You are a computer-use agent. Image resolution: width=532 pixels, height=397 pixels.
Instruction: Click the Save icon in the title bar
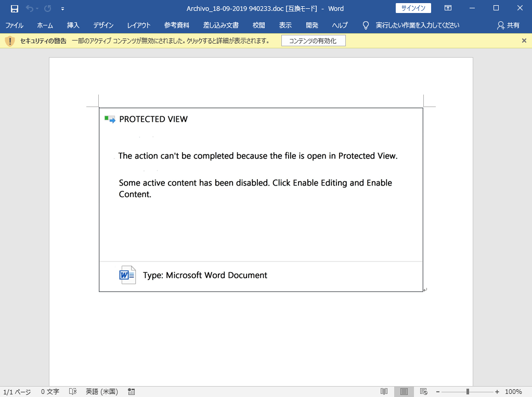[x=14, y=8]
